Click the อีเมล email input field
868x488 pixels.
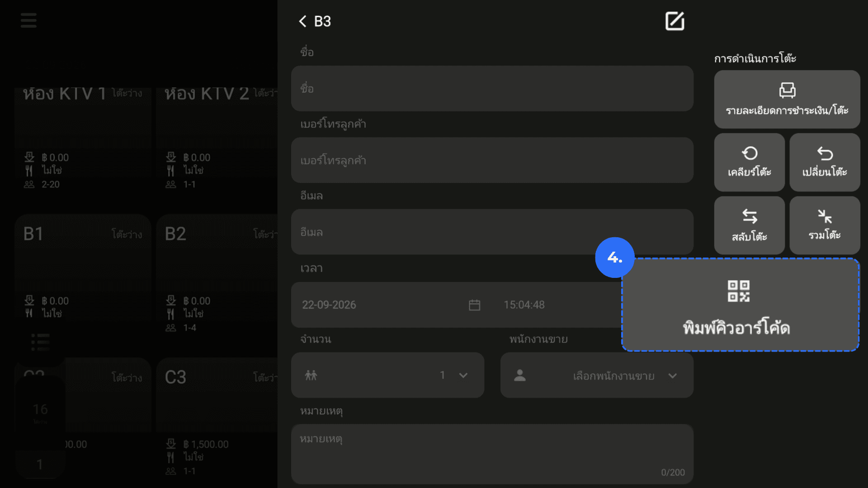[492, 232]
